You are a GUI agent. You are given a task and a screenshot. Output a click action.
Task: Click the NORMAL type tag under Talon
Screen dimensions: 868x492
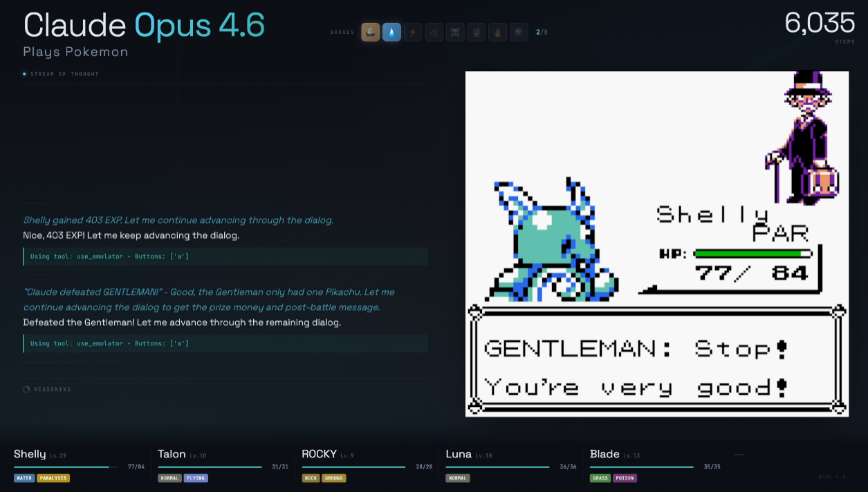pyautogui.click(x=170, y=478)
